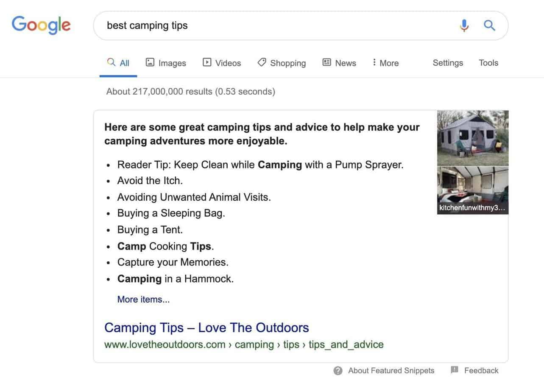The height and width of the screenshot is (392, 544).
Task: Click the Google logo
Action: pyautogui.click(x=41, y=25)
